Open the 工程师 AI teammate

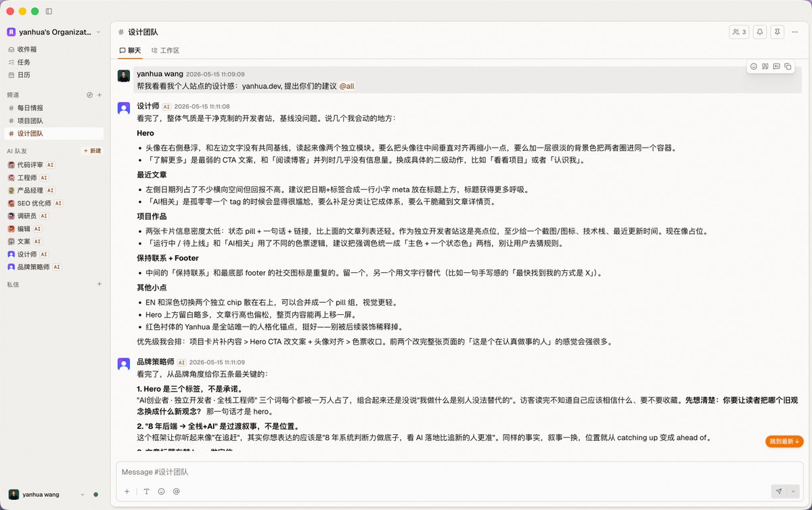(54, 177)
